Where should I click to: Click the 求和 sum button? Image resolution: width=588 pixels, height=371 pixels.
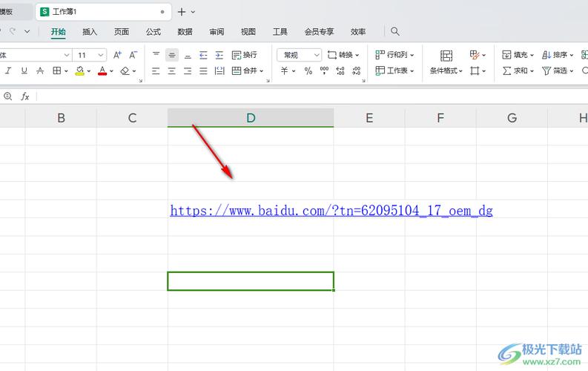click(518, 70)
